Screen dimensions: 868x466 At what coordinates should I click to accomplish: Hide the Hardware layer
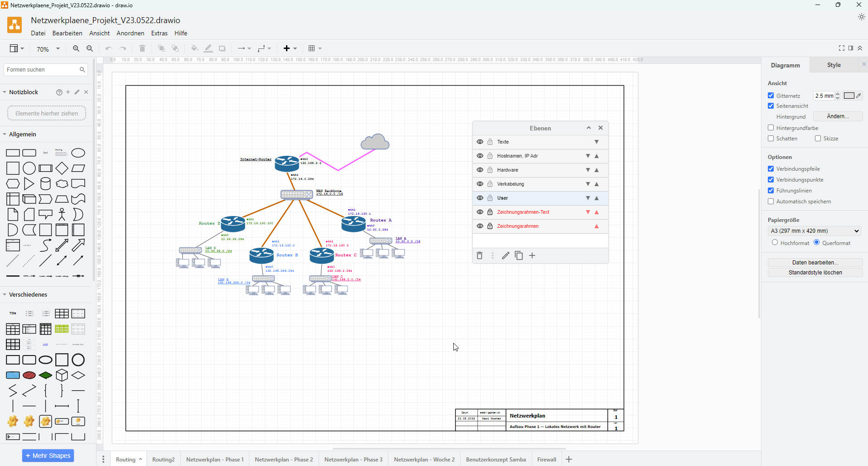[480, 170]
